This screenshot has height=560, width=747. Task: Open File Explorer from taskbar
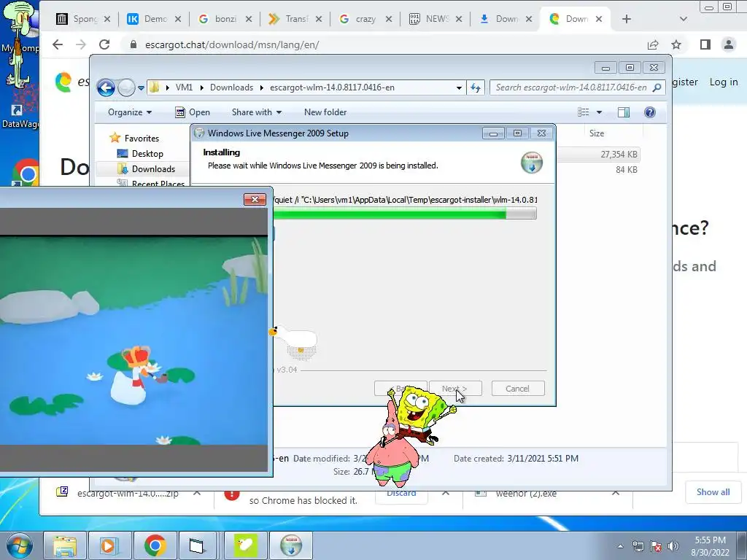pos(65,545)
